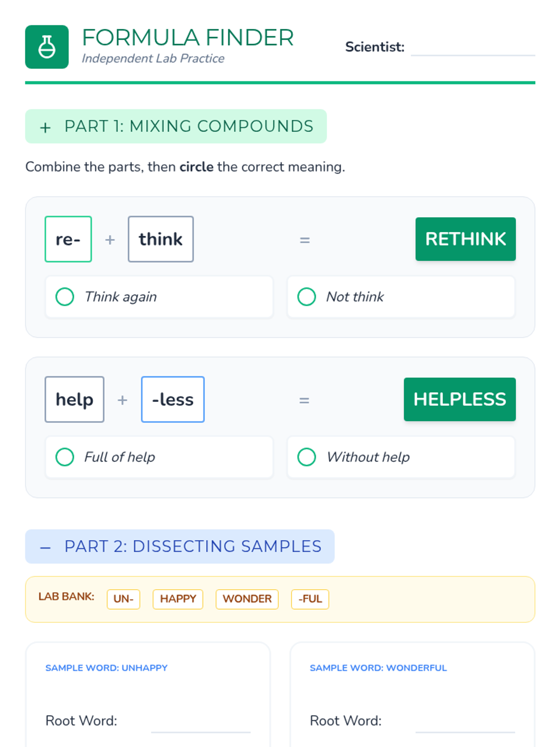Click the equals sign before HELPLESS
This screenshot has height=747, width=560.
click(304, 400)
